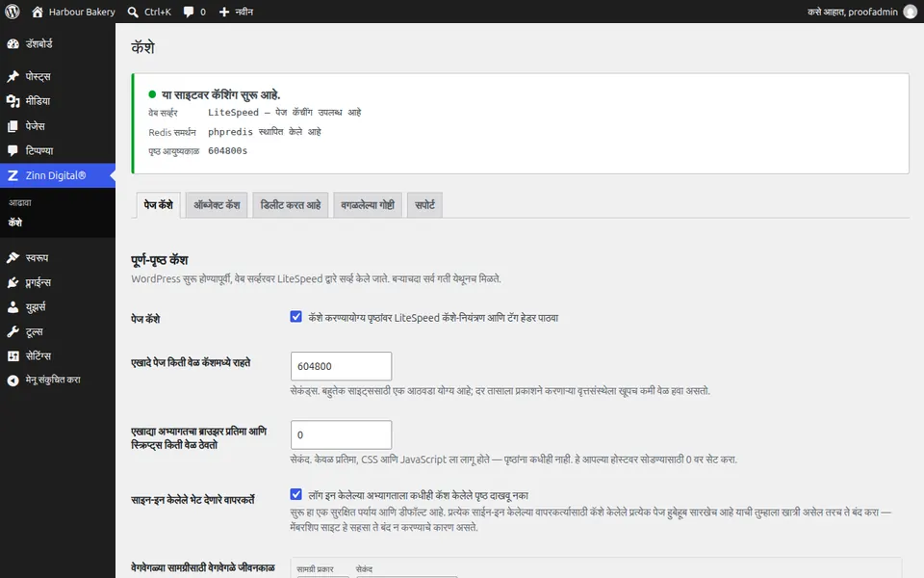Open आढावा submenu item
The height and width of the screenshot is (578, 924).
pos(20,203)
